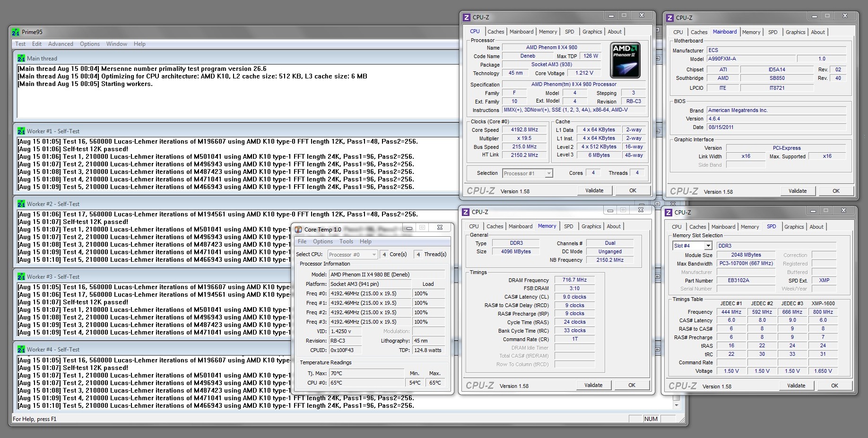The width and height of the screenshot is (868, 438).
Task: Click the CPUID field 0x100F43 in Core Temp
Action: [x=346, y=350]
